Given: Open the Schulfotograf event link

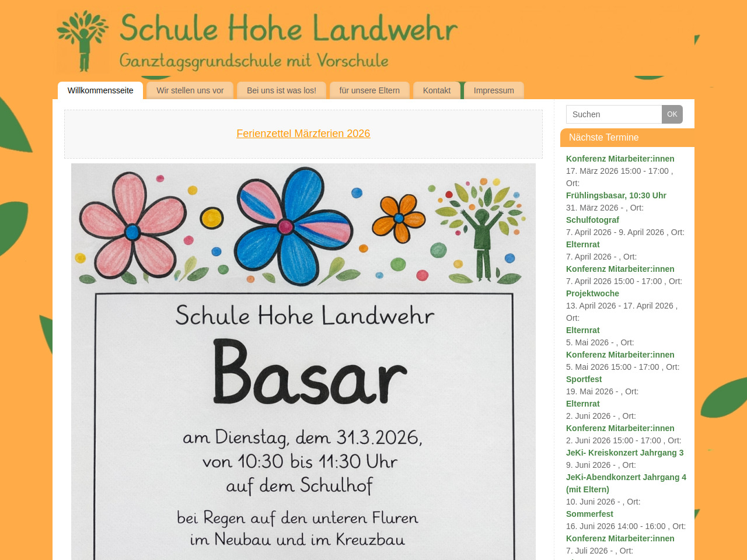Looking at the screenshot, I should pyautogui.click(x=592, y=220).
